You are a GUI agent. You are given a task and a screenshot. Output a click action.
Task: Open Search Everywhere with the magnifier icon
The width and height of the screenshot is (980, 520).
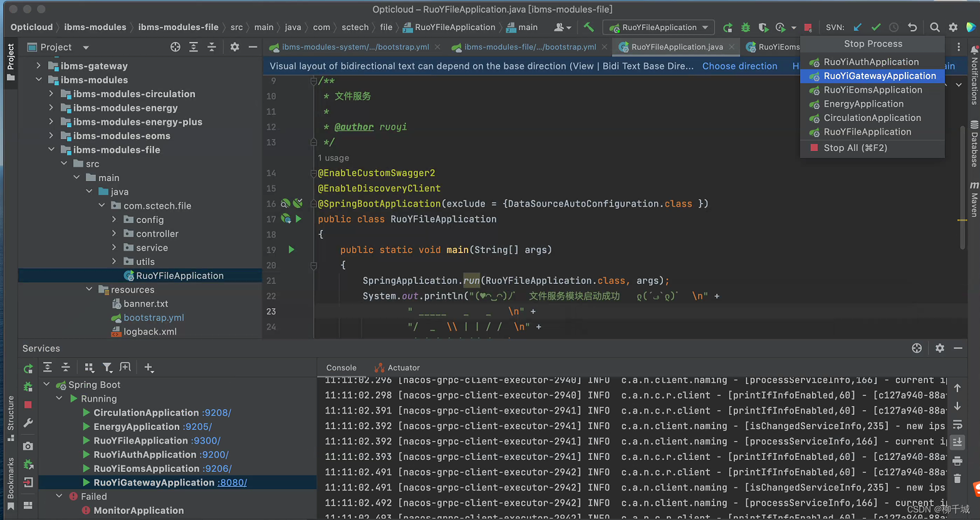click(934, 27)
